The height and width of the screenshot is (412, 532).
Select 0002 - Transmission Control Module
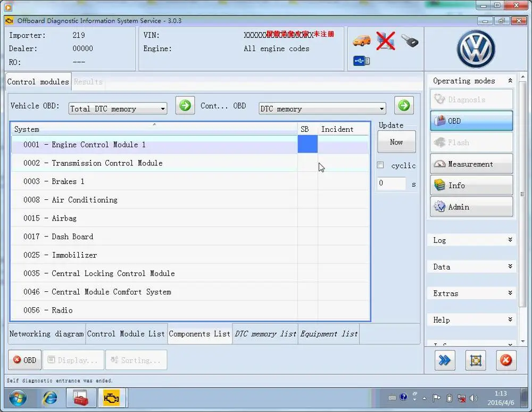[190, 163]
